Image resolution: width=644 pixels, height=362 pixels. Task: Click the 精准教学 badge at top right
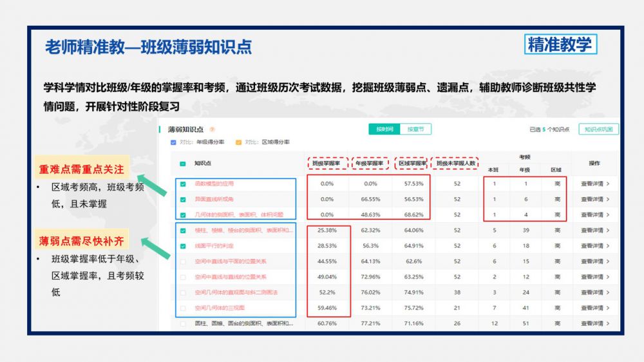pyautogui.click(x=559, y=44)
